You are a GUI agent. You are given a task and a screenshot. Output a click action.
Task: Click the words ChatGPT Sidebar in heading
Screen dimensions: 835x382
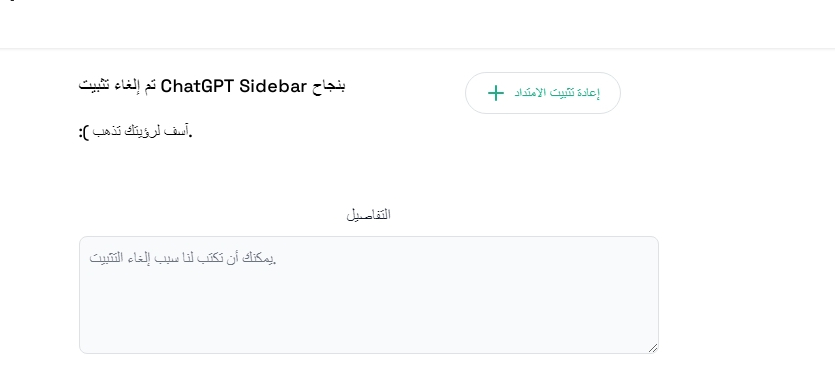[x=234, y=86]
